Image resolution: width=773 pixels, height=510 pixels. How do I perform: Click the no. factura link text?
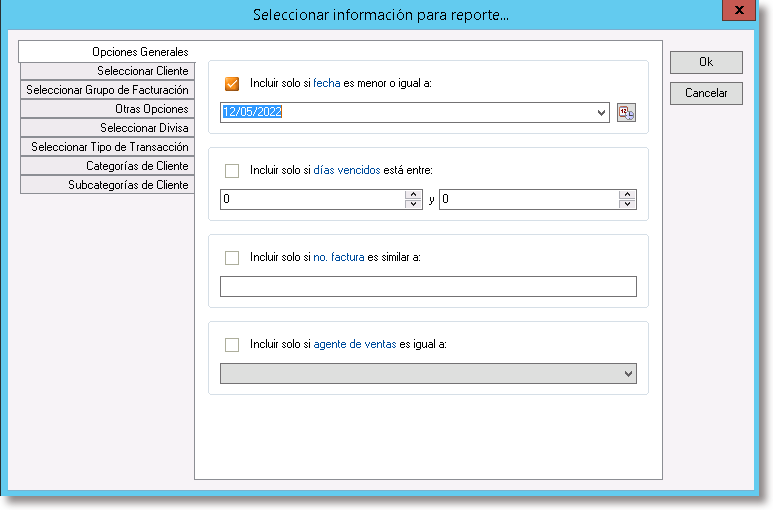pos(339,257)
